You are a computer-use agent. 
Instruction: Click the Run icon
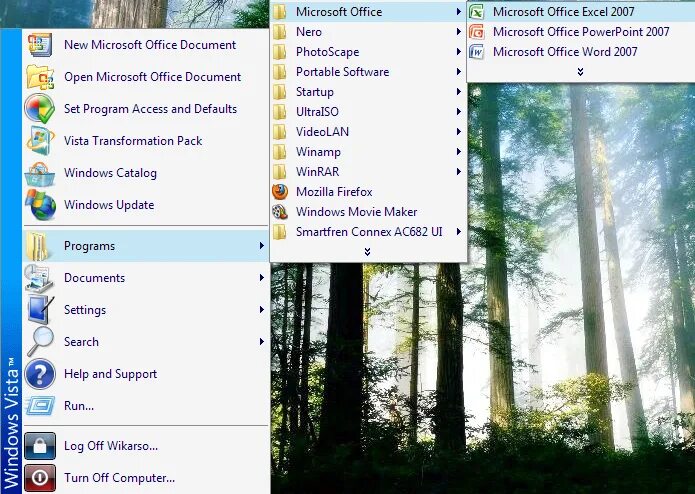pos(39,406)
